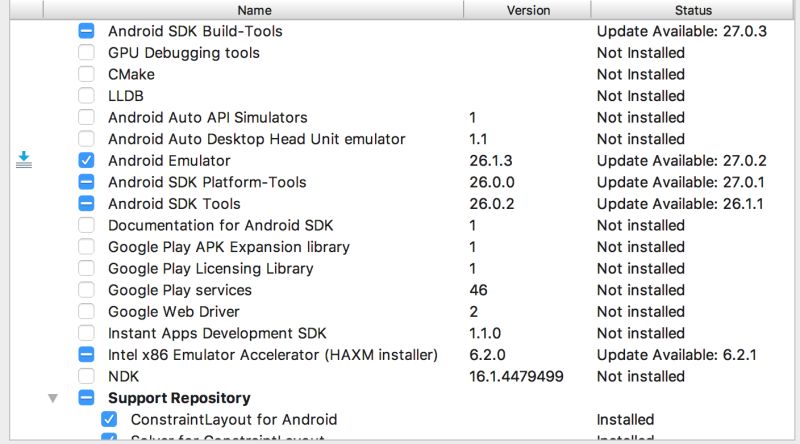Check the LLDB checkbox
The height and width of the screenshot is (444, 800).
pyautogui.click(x=86, y=95)
